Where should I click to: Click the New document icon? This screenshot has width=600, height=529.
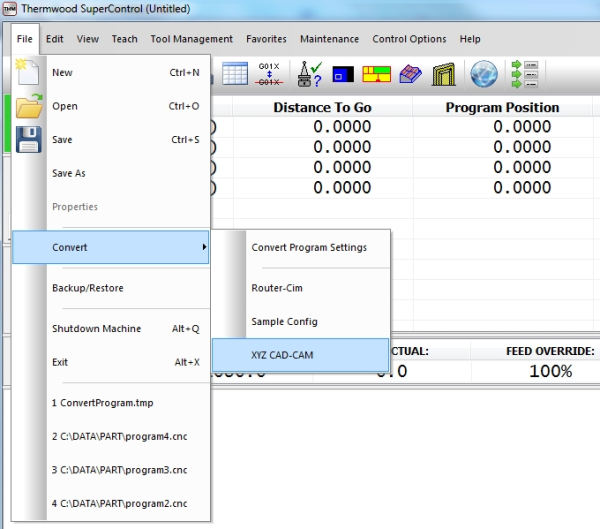[27, 72]
